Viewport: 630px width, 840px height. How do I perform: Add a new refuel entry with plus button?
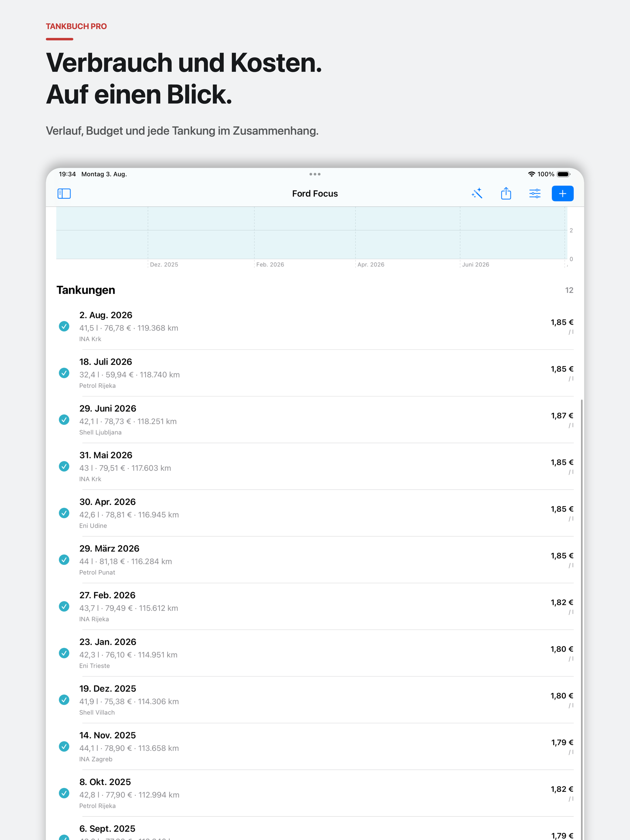(x=563, y=194)
